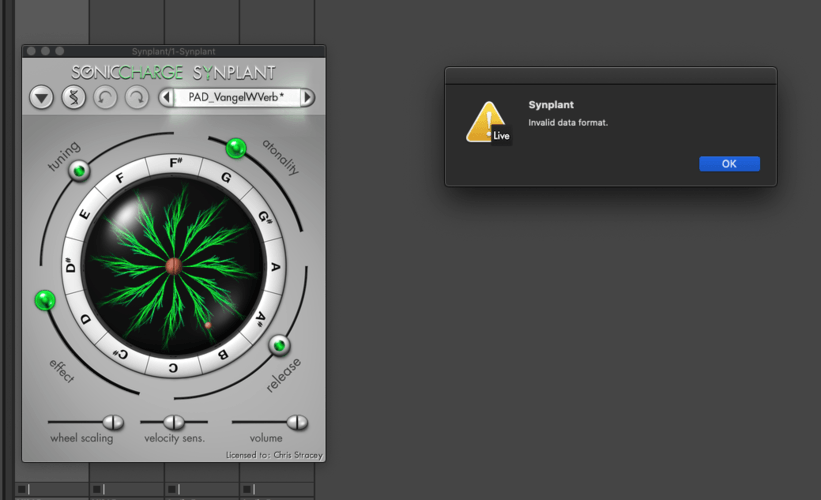
Task: Click OK in the Synplant error dialog
Action: click(729, 164)
